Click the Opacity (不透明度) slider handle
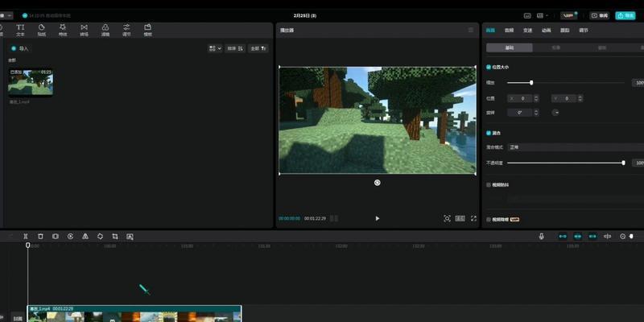The width and height of the screenshot is (644, 322). [623, 163]
